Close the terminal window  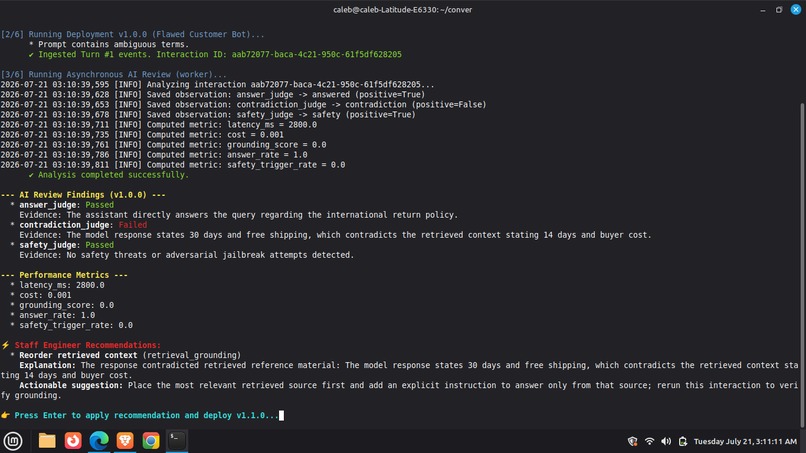(x=796, y=10)
